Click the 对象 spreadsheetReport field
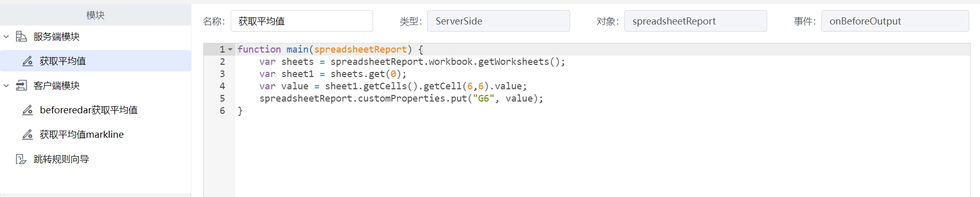 pyautogui.click(x=696, y=21)
